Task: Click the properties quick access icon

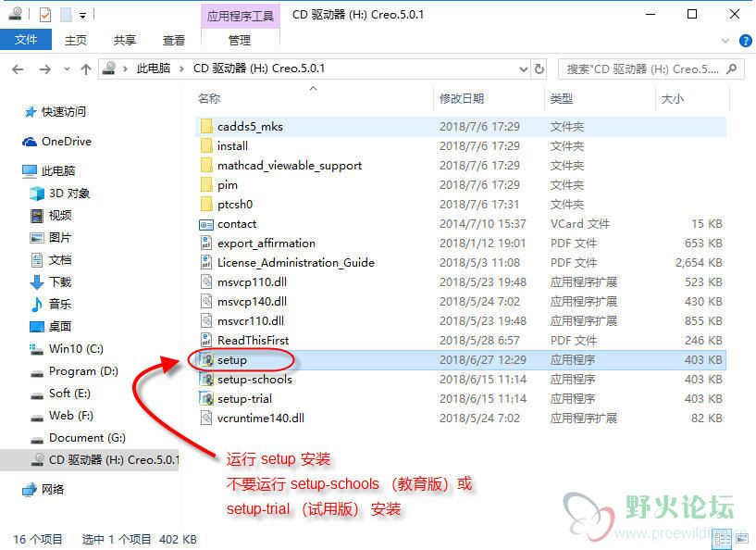Action: click(x=44, y=15)
